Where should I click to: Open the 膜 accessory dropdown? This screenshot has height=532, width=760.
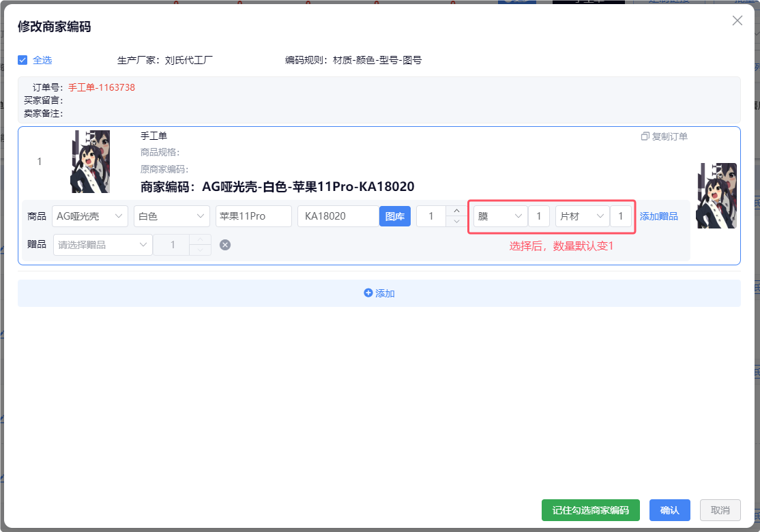click(500, 216)
